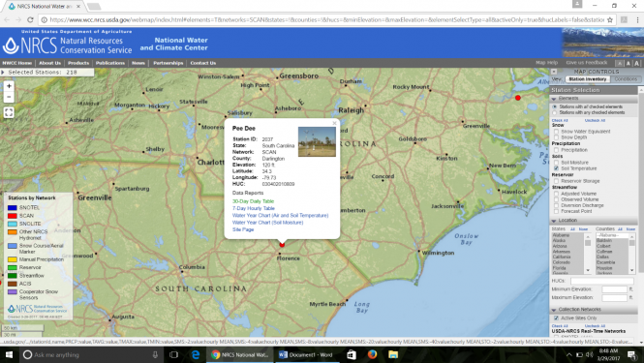This screenshot has height=363, width=644.
Task: Open the Pee Dee Site Page link
Action: [x=243, y=229]
